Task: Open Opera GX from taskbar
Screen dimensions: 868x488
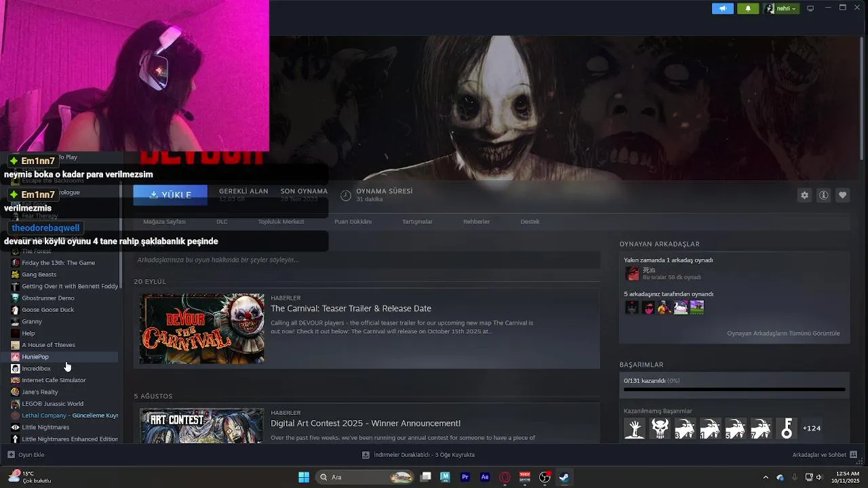Action: pyautogui.click(x=505, y=477)
